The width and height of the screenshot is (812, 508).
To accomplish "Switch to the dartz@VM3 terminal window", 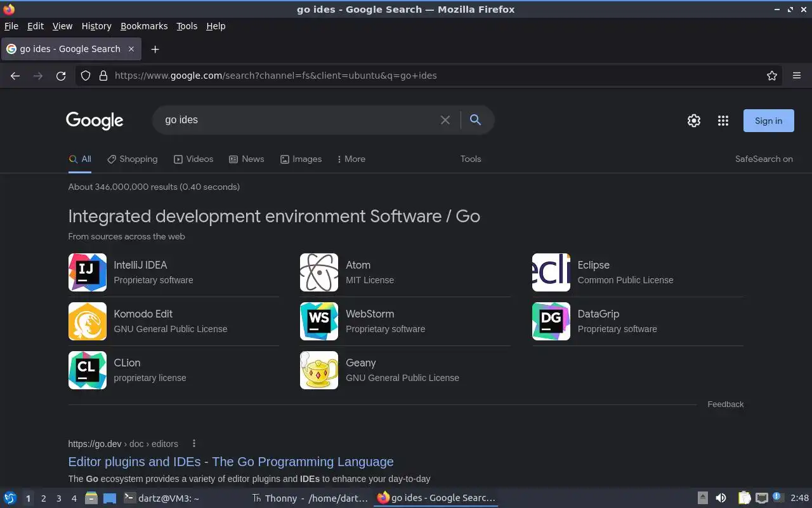I will (x=162, y=498).
